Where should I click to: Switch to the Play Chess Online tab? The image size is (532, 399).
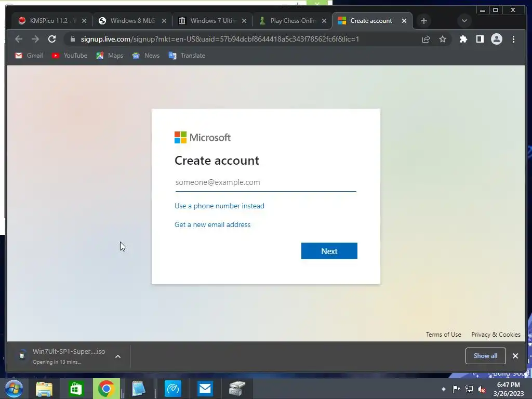point(291,21)
